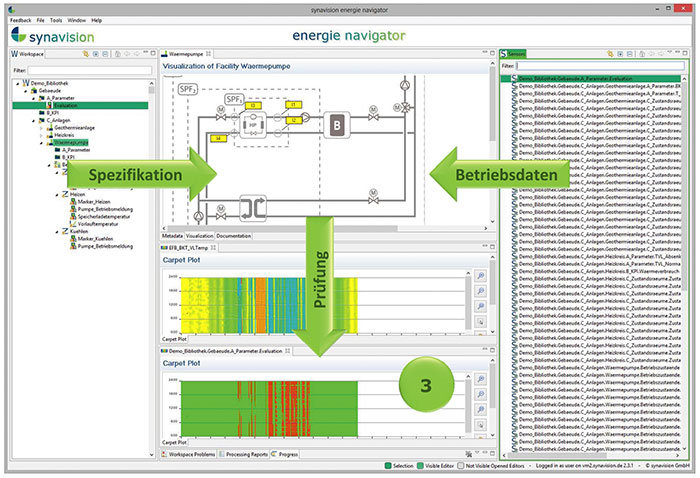Open the Processing Reports tab

(243, 454)
